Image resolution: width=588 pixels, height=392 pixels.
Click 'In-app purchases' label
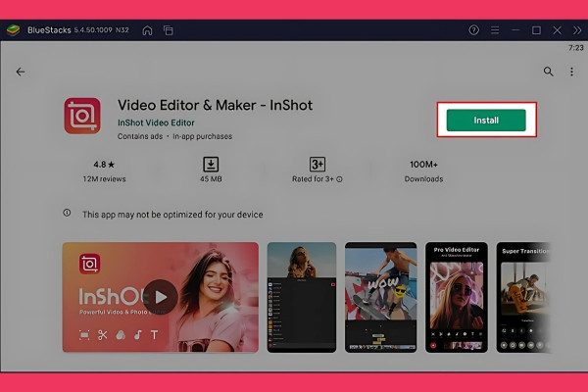(x=203, y=136)
